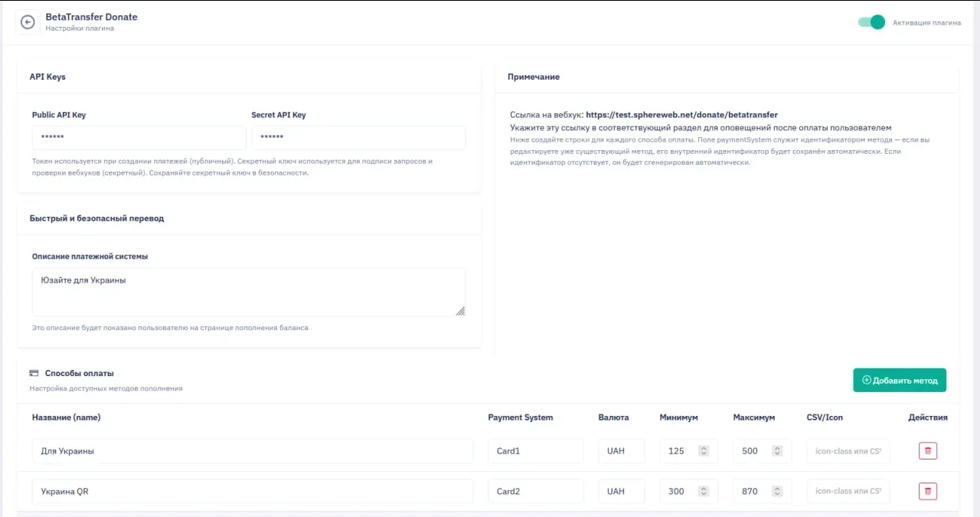Click the Secret API Key field
Viewport: 980px width, 517px height.
tap(358, 138)
